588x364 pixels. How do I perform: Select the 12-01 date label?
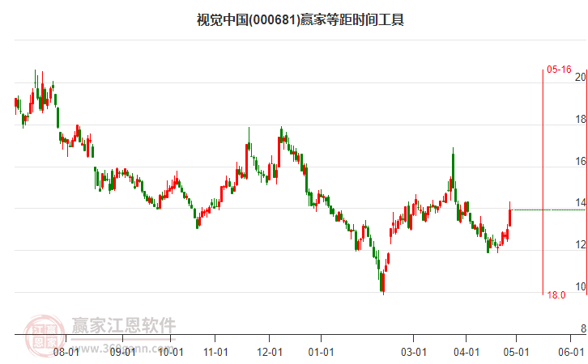[269, 353]
